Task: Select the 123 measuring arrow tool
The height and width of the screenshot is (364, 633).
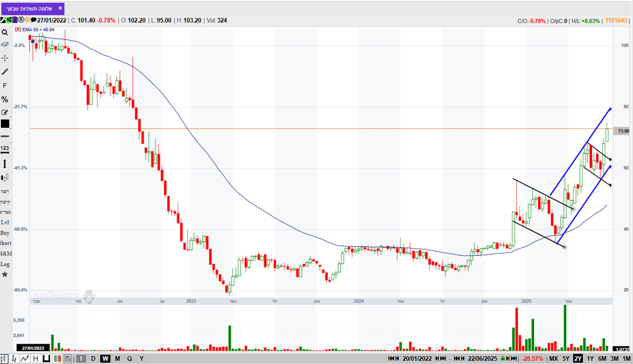Action: (x=5, y=150)
